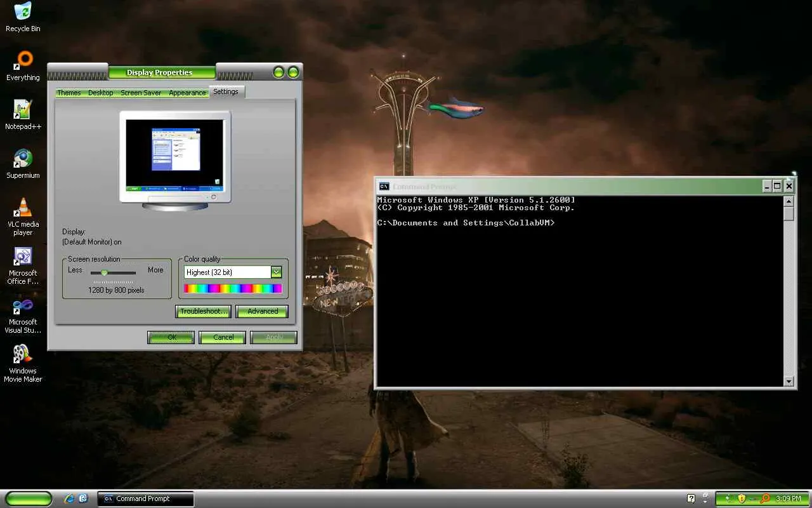Expand the Color quality dropdown
The width and height of the screenshot is (812, 508).
[x=276, y=272]
